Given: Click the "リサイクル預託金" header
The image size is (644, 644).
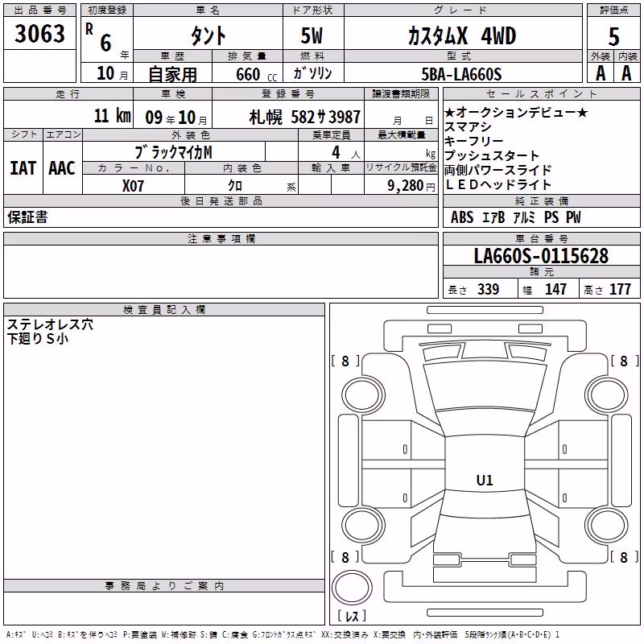Looking at the screenshot, I should click(401, 167).
